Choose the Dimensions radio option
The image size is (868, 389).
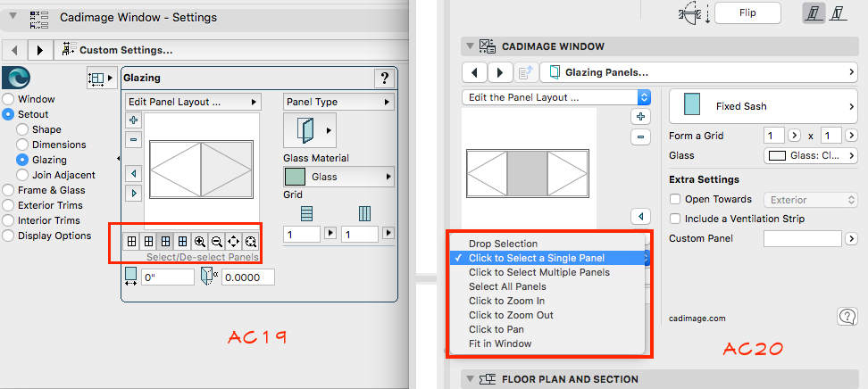point(22,145)
